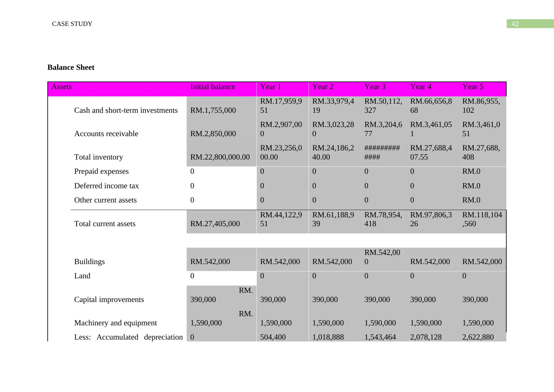Click Year 3 Capital improvements 390,000

click(377, 299)
